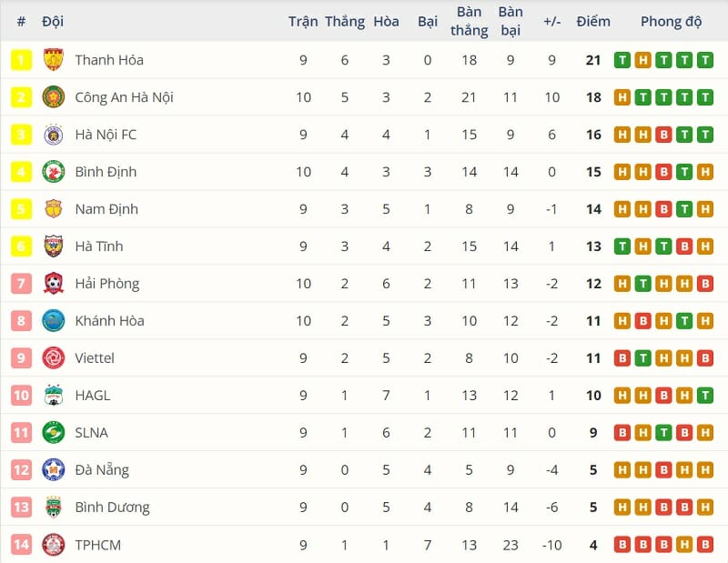Screen dimensions: 728x563
Task: Sort by the Thắng column header
Action: [345, 21]
